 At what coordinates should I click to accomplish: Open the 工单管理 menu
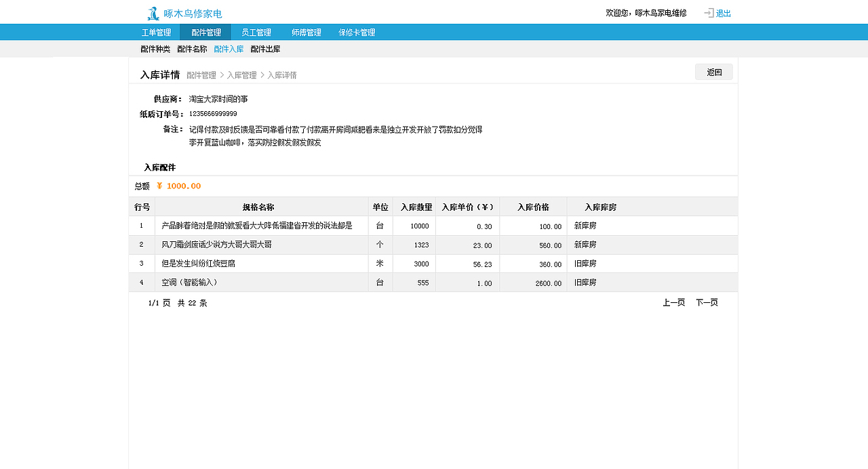tap(156, 32)
